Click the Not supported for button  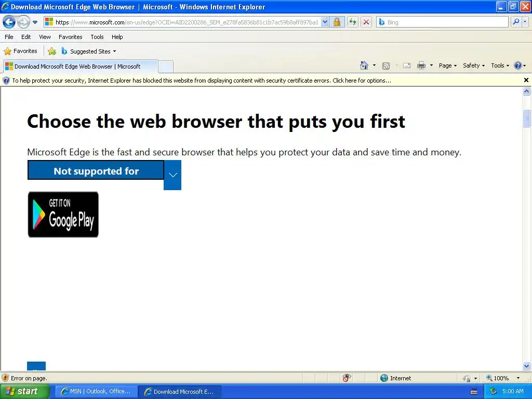[96, 170]
